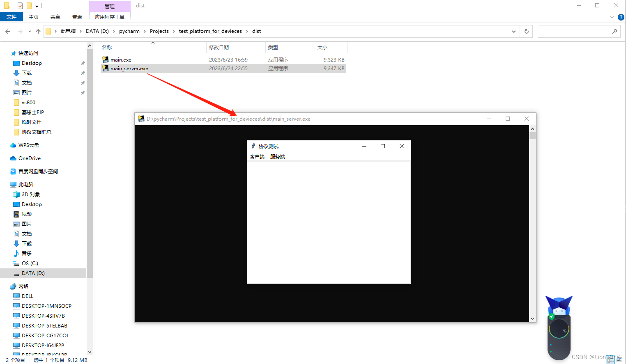Refresh the dist folder view
Image resolution: width=626 pixels, height=364 pixels.
click(x=526, y=31)
